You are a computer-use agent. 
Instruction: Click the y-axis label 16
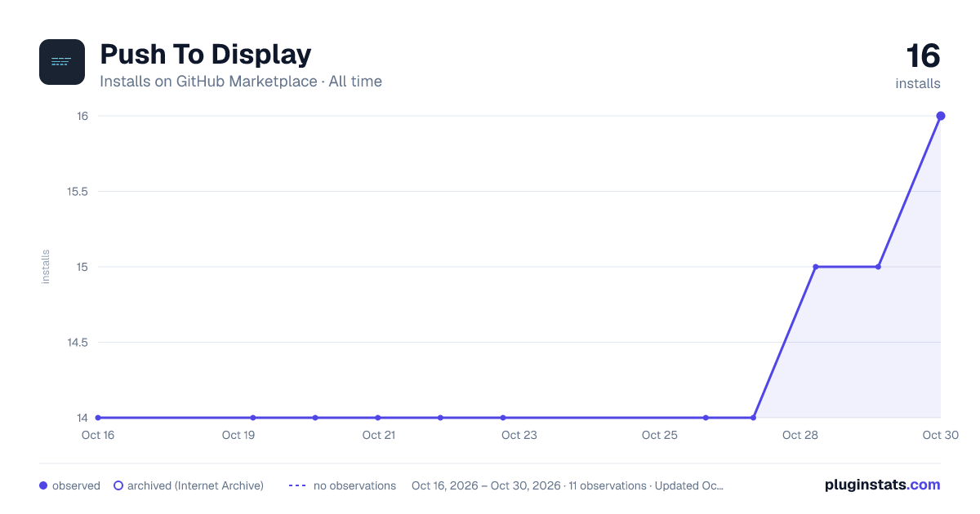[82, 116]
